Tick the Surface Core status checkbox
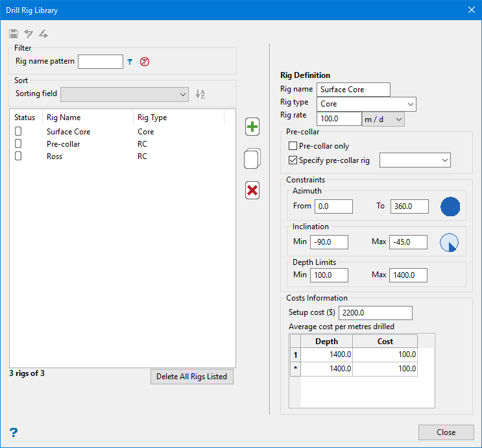The height and width of the screenshot is (448, 482). pos(18,132)
